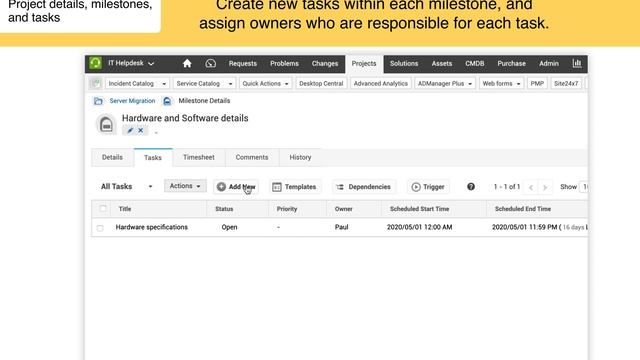
Task: Open the Home icon
Action: pos(187,63)
